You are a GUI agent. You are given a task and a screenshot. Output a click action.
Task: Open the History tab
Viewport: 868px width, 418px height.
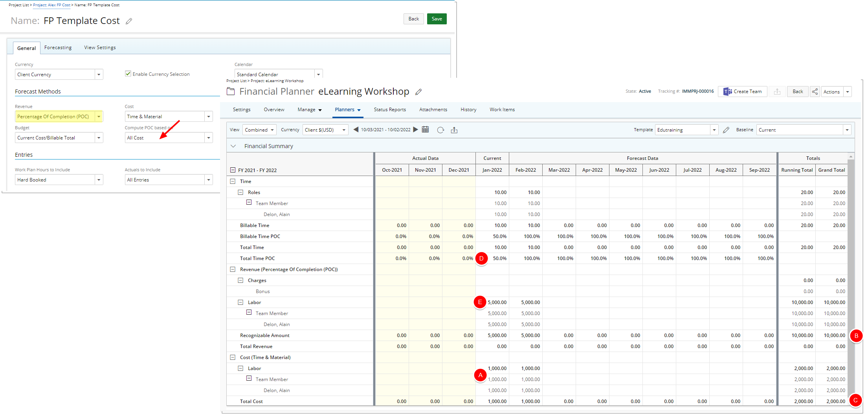pos(468,110)
